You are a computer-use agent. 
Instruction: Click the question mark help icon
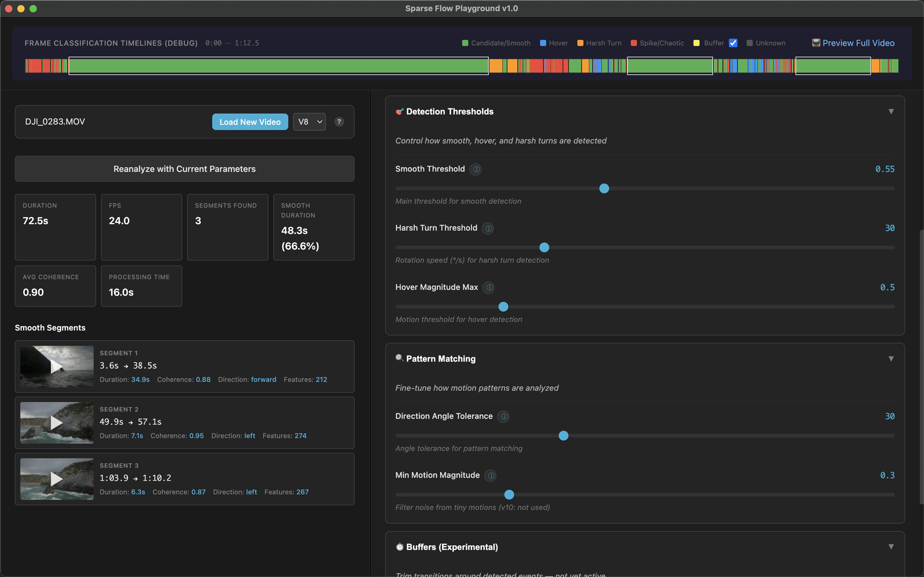339,122
